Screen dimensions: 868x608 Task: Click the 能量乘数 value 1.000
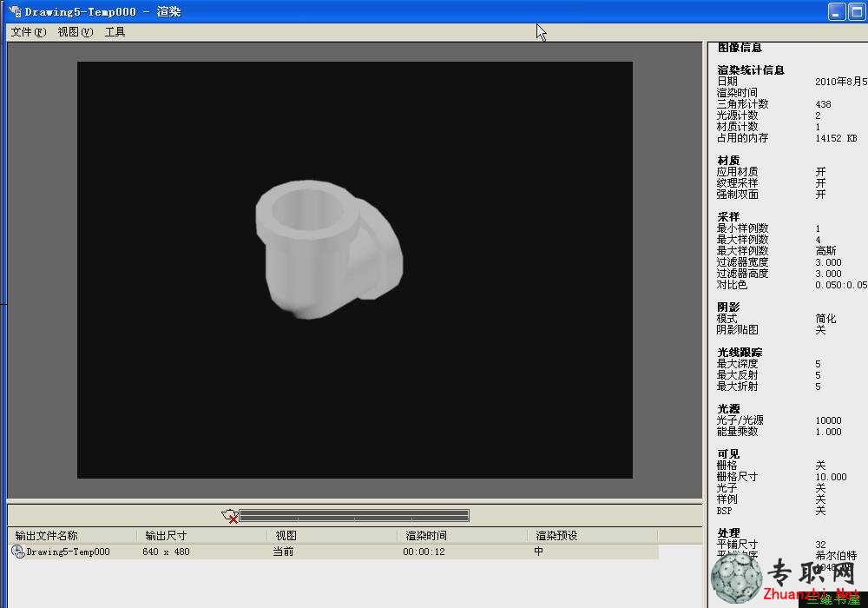(x=828, y=432)
